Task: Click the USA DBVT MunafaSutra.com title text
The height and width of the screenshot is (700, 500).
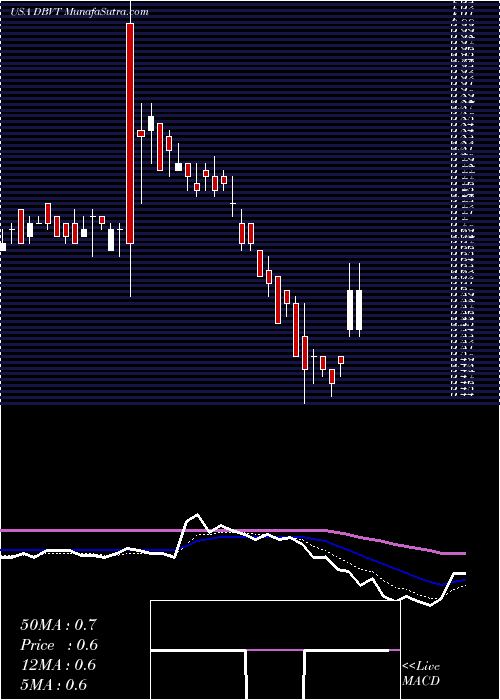Action: [79, 12]
